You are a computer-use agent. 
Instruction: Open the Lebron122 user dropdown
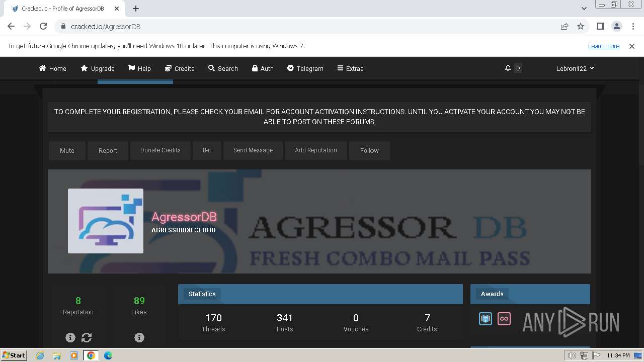click(575, 68)
